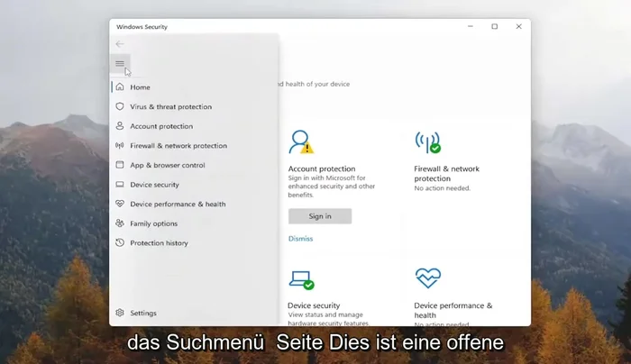This screenshot has height=364, width=631.
Task: Click the 'No action needed.' firewall status text
Action: click(x=443, y=187)
